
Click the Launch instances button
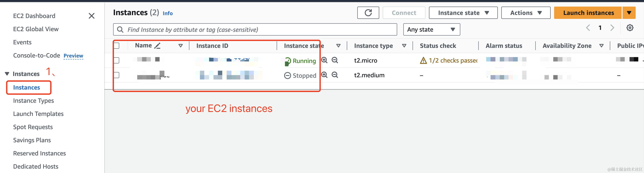click(x=588, y=13)
